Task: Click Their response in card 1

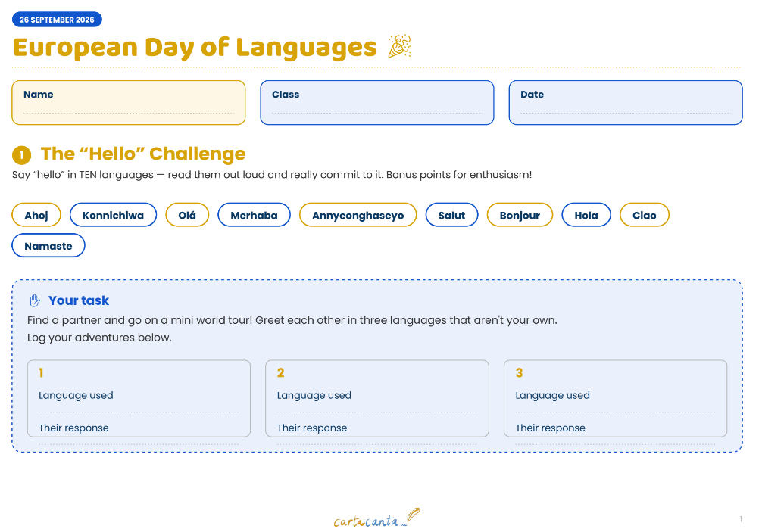Action: tap(74, 428)
